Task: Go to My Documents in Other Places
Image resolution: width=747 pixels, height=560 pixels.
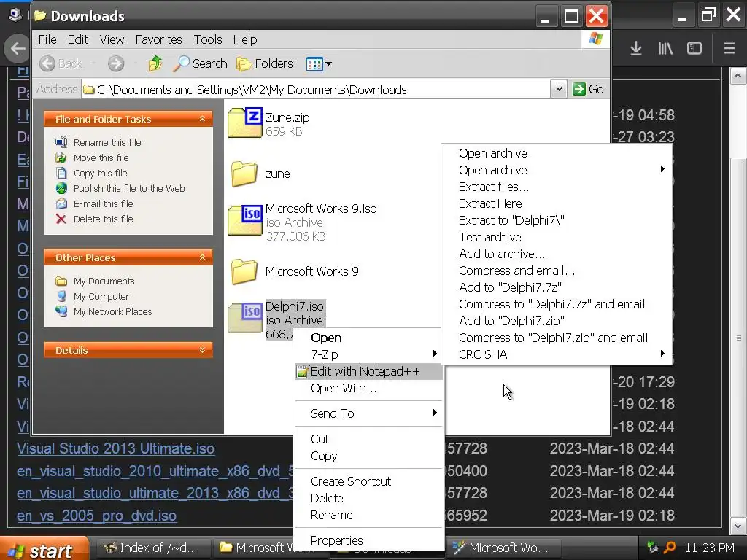Action: click(104, 281)
